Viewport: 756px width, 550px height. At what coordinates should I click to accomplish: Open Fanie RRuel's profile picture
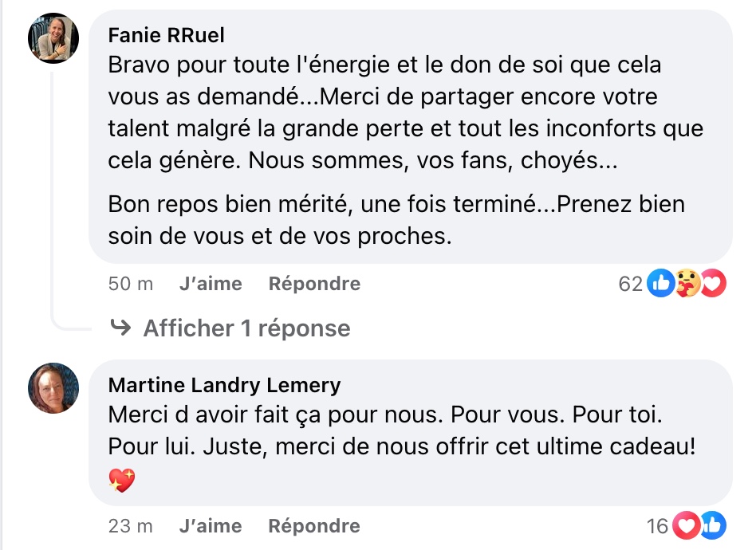tap(53, 38)
